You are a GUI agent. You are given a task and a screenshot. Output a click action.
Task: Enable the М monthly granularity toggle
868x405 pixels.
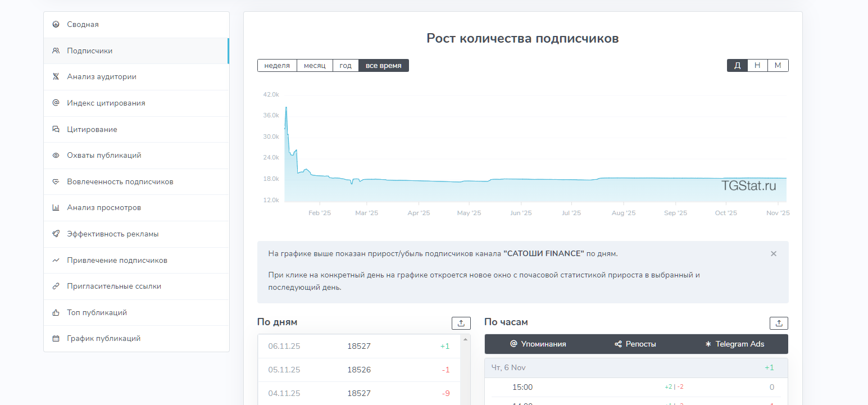tap(778, 65)
